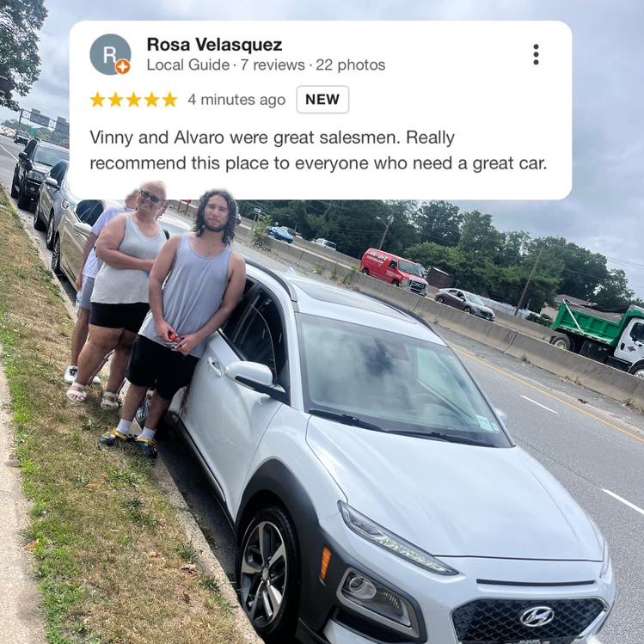
Task: Click the orange Local Guide badge
Action: (122, 66)
